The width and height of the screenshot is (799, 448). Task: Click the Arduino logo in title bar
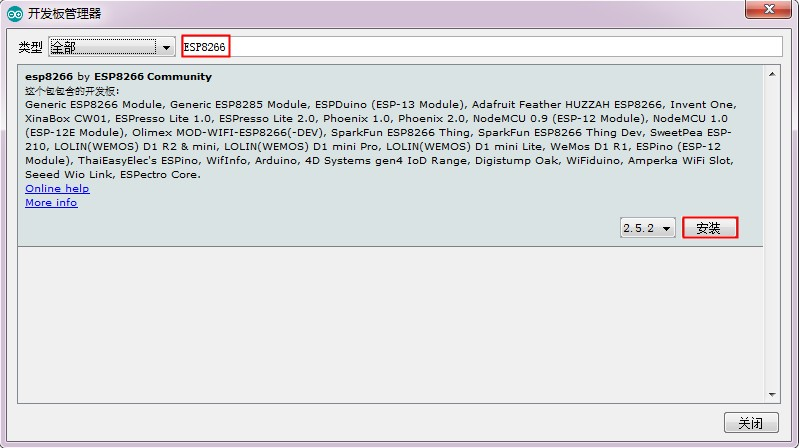coord(15,14)
